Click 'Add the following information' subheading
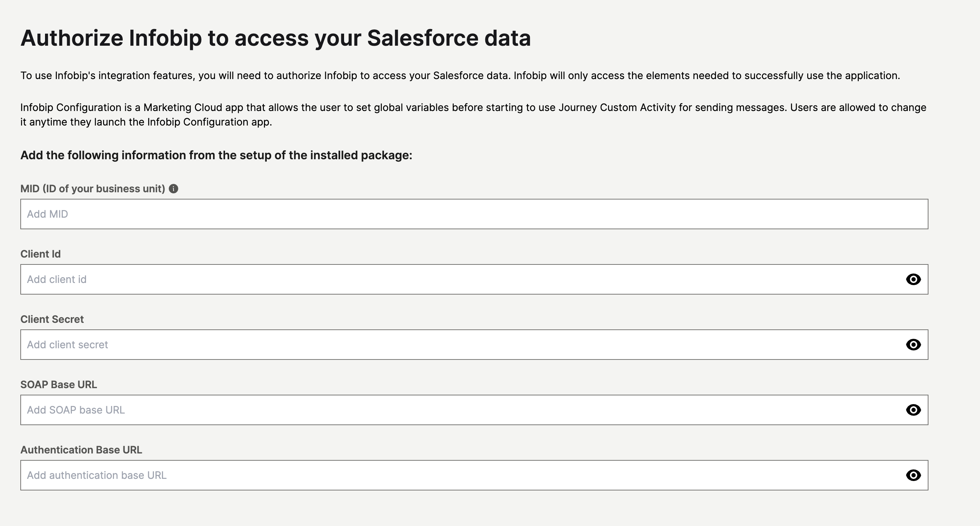Image resolution: width=980 pixels, height=526 pixels. point(216,155)
